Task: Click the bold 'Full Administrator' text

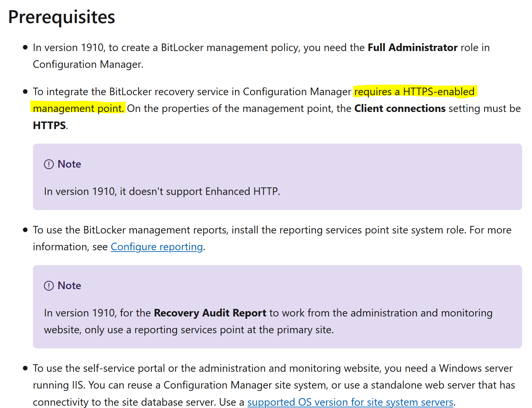Action: pyautogui.click(x=412, y=47)
